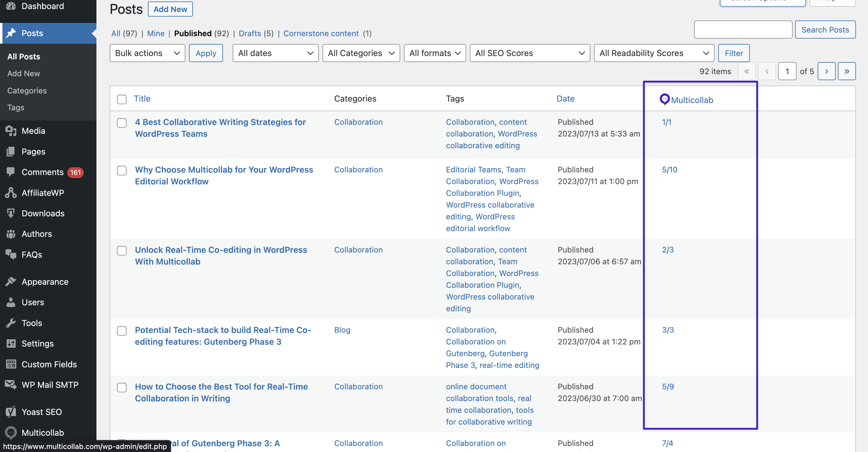Open the Downloads icon
868x452 pixels.
coord(11,213)
